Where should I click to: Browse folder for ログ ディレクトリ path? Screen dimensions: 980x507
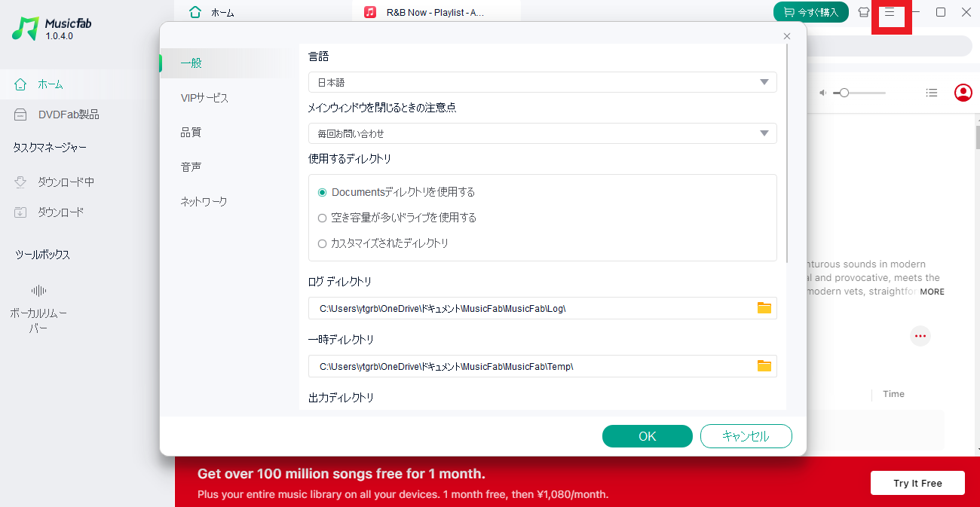point(764,308)
